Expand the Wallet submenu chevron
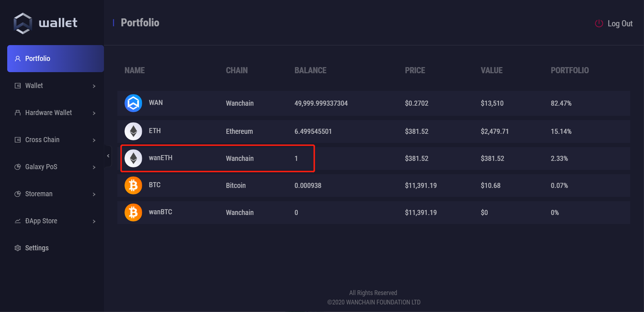The image size is (644, 312). 94,86
